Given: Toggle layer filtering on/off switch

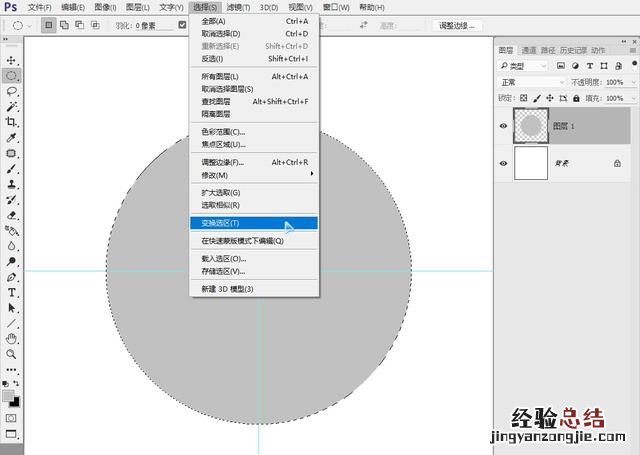Looking at the screenshot, I should [634, 64].
